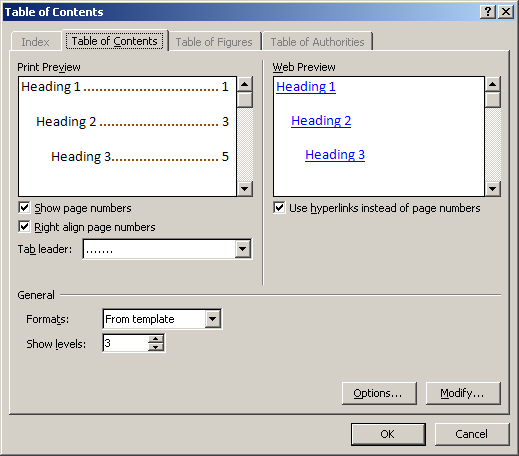Image resolution: width=519 pixels, height=456 pixels.
Task: Increase Show levels with up spinner
Action: pyautogui.click(x=156, y=339)
